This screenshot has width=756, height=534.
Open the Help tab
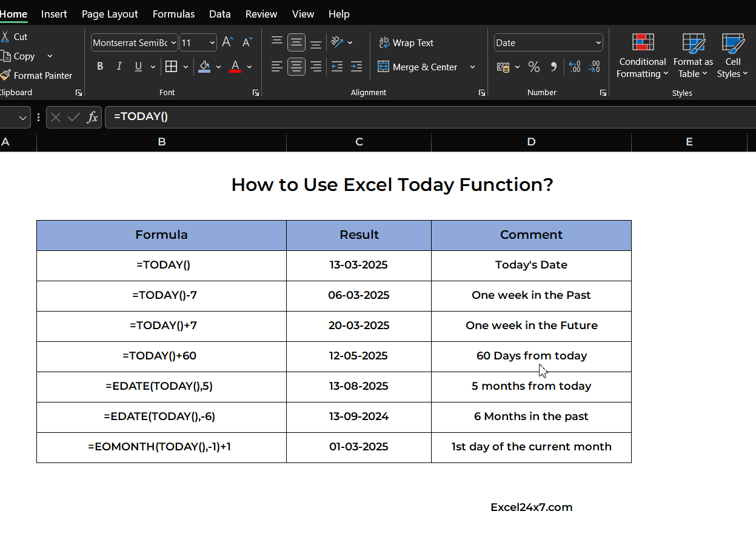tap(338, 13)
